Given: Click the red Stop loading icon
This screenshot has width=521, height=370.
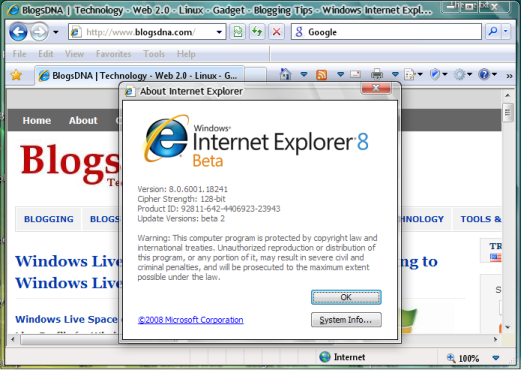Looking at the screenshot, I should point(276,32).
